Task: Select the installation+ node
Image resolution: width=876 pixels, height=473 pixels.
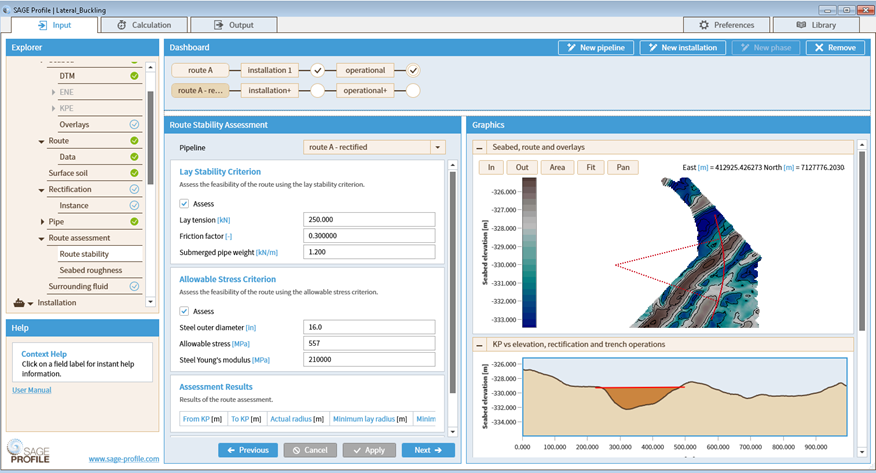Action: [x=269, y=90]
